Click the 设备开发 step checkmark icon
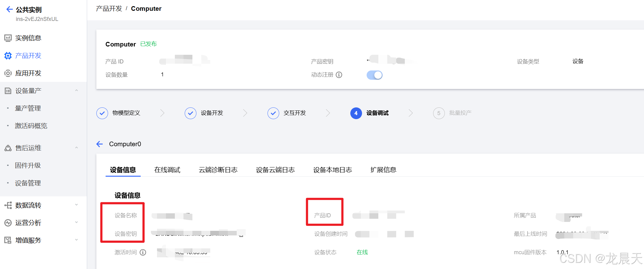644x269 pixels. click(191, 113)
